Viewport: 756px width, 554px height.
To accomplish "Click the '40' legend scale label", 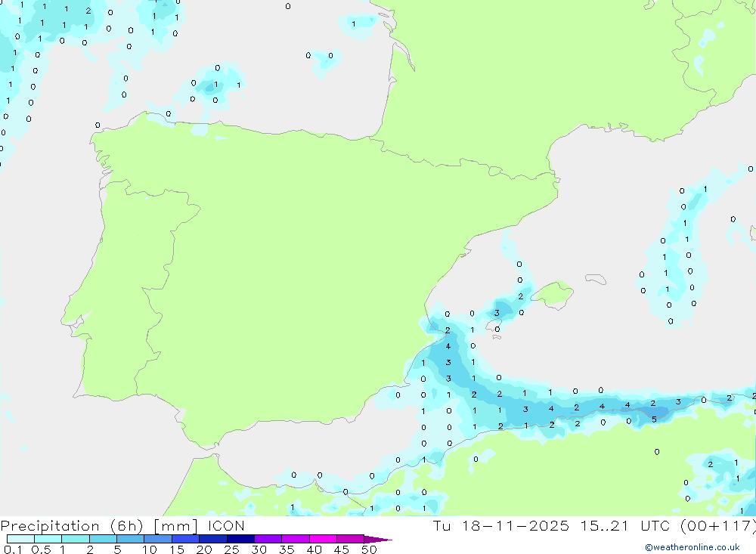I will pyautogui.click(x=314, y=549).
